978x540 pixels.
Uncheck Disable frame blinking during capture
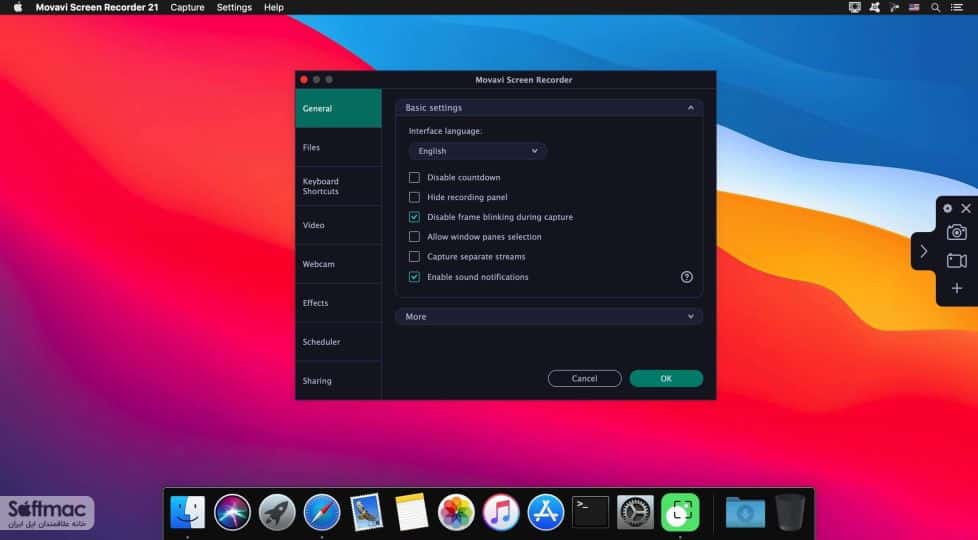click(x=414, y=217)
